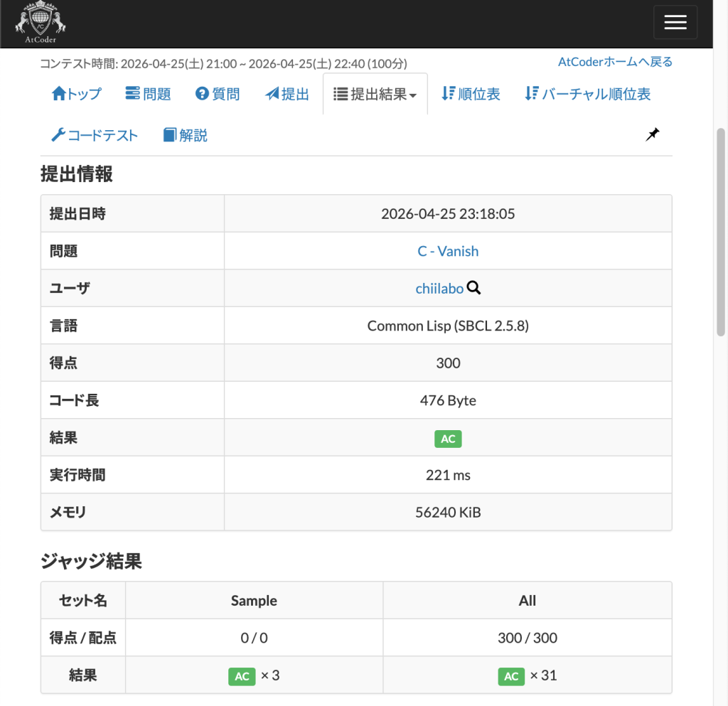The width and height of the screenshot is (728, 706).
Task: Click the 56240 KiB value
Action: click(448, 513)
